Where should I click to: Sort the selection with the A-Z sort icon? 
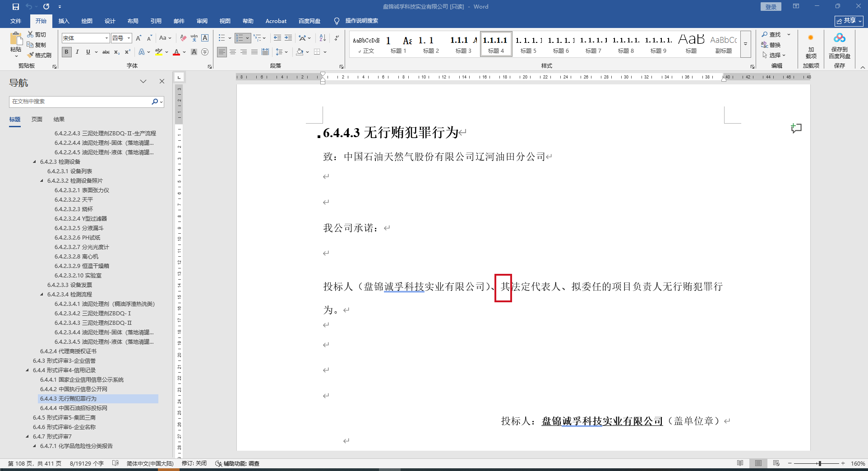pyautogui.click(x=323, y=38)
